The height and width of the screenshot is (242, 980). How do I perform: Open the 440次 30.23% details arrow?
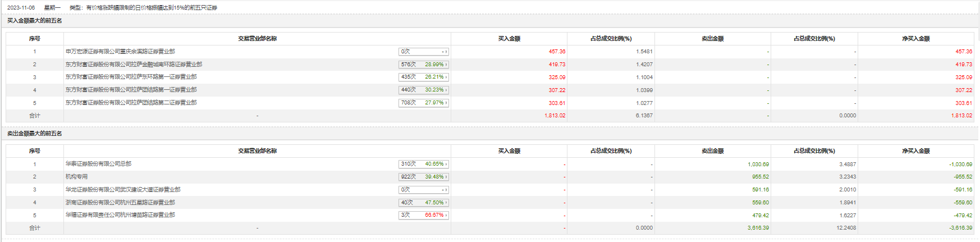pos(447,90)
